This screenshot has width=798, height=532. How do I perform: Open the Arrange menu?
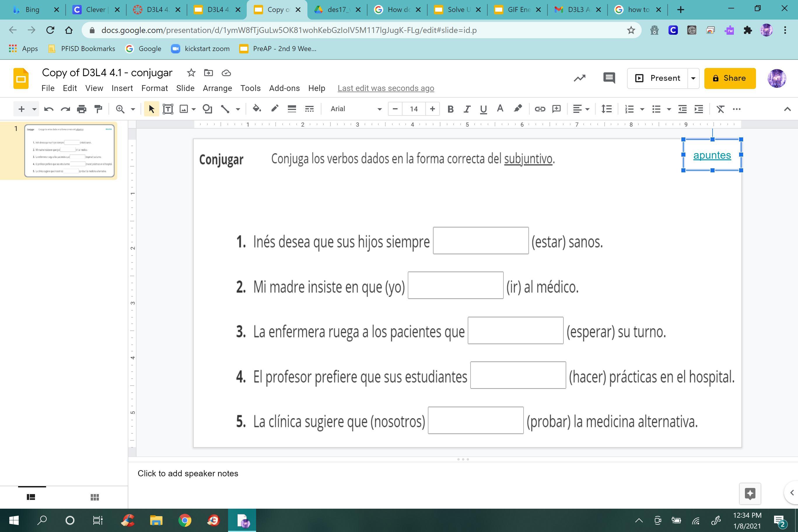[x=217, y=88]
